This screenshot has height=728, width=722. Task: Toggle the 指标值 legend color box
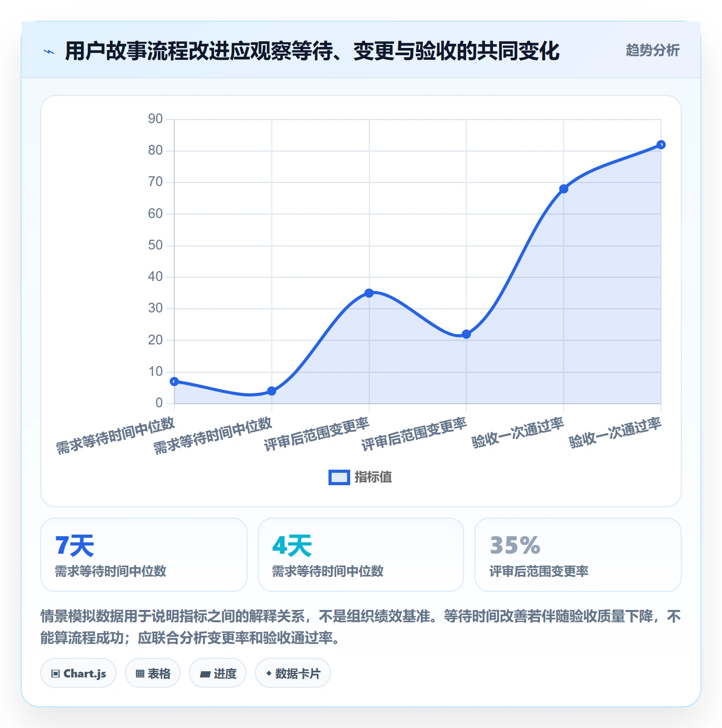click(x=339, y=477)
